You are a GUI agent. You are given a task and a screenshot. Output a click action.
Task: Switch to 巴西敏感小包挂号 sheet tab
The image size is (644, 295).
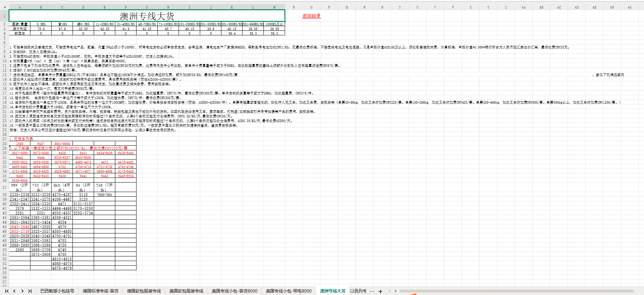click(x=57, y=291)
